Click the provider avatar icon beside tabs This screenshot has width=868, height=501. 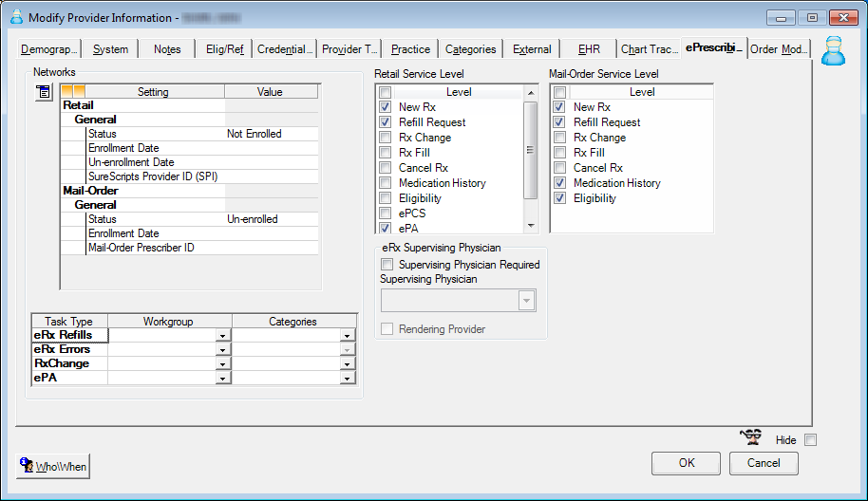click(x=833, y=51)
